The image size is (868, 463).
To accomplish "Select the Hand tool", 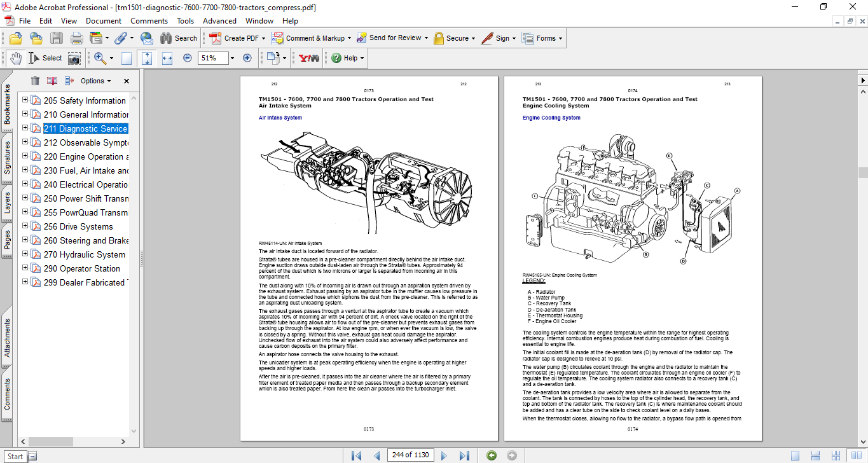I will [x=15, y=58].
